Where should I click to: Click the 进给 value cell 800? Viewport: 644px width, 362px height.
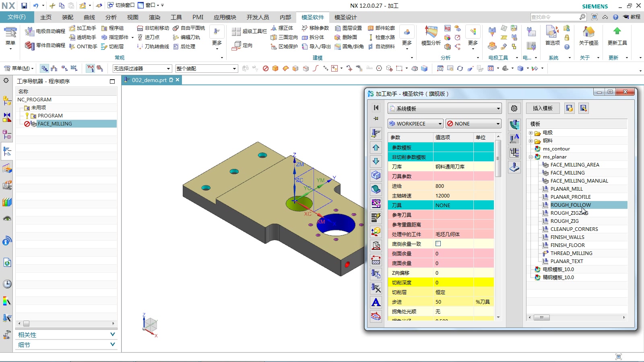tap(453, 186)
